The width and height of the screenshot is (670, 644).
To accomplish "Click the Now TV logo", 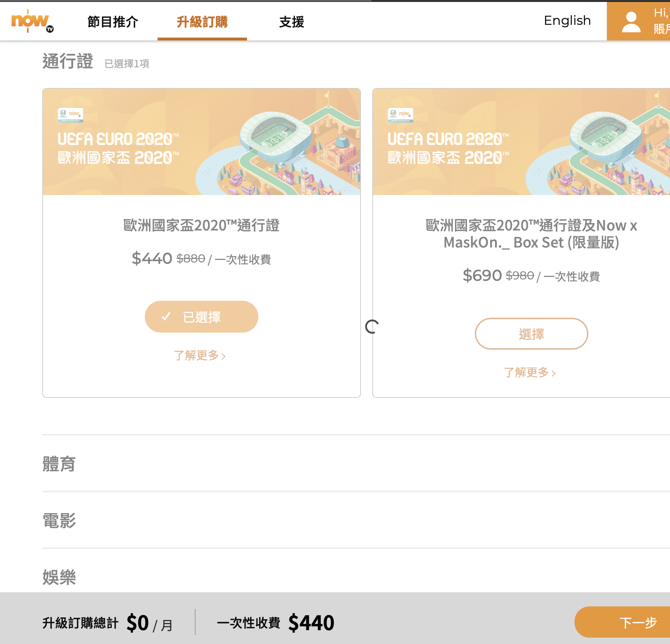I will (x=32, y=21).
